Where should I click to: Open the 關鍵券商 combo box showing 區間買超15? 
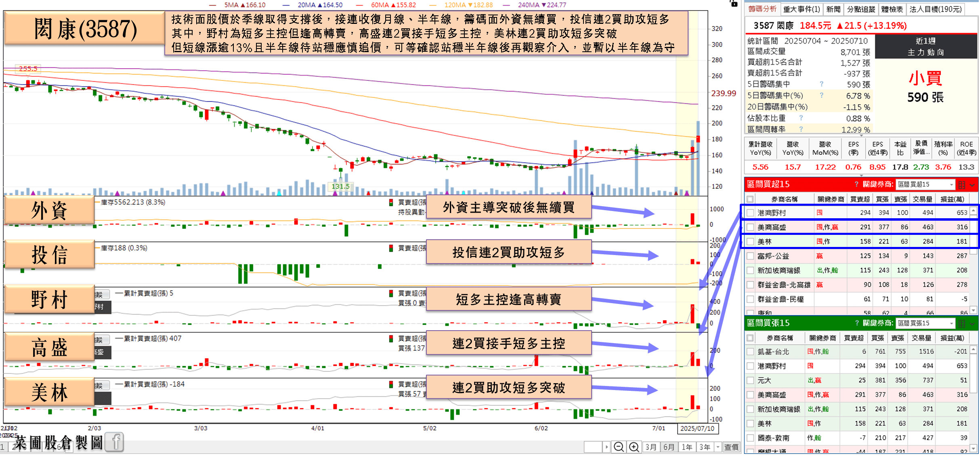pyautogui.click(x=925, y=184)
